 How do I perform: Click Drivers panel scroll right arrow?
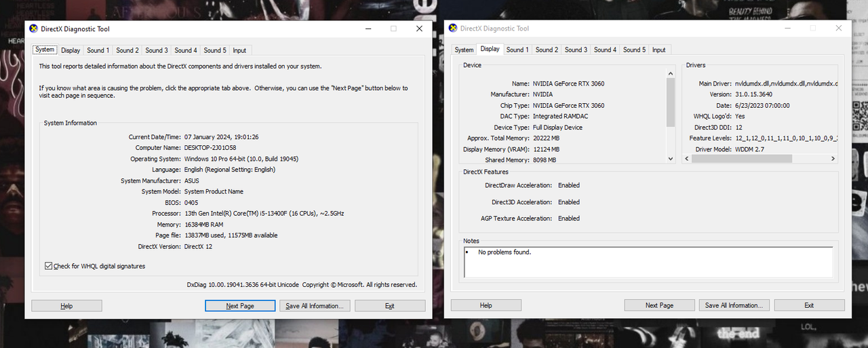click(833, 159)
